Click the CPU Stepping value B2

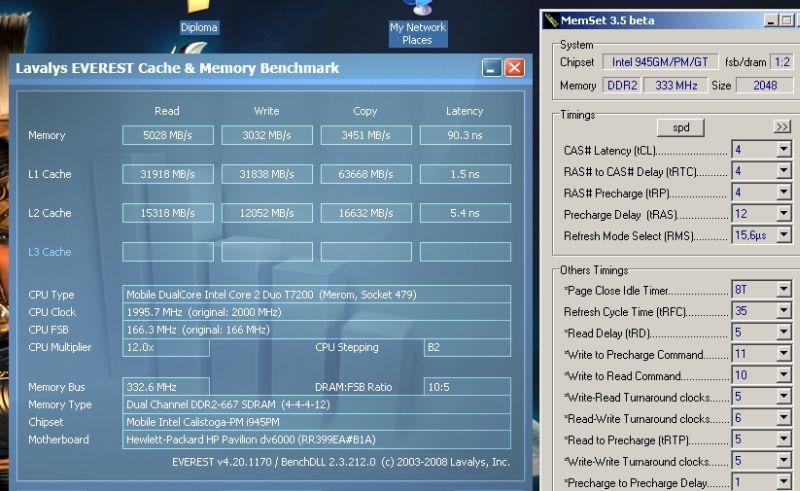click(x=467, y=347)
